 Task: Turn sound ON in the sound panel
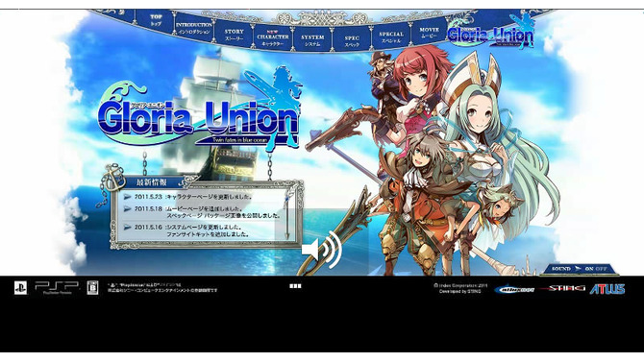click(589, 269)
